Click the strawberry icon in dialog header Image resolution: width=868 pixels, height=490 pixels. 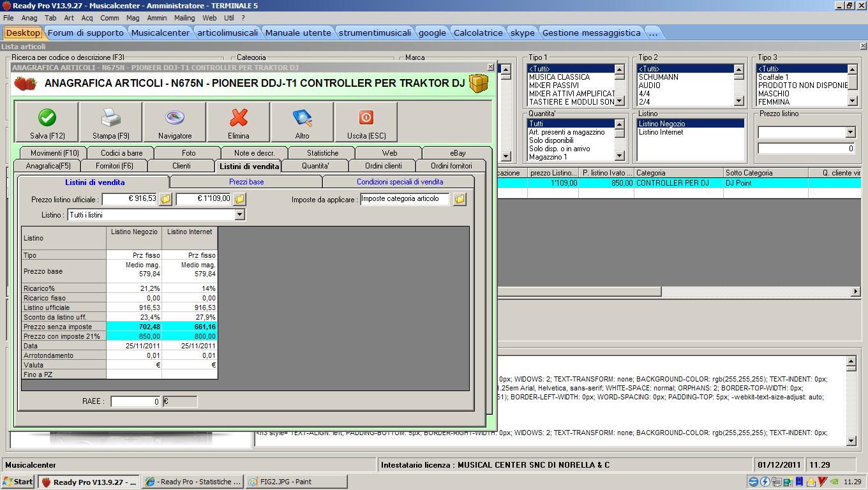pos(26,84)
